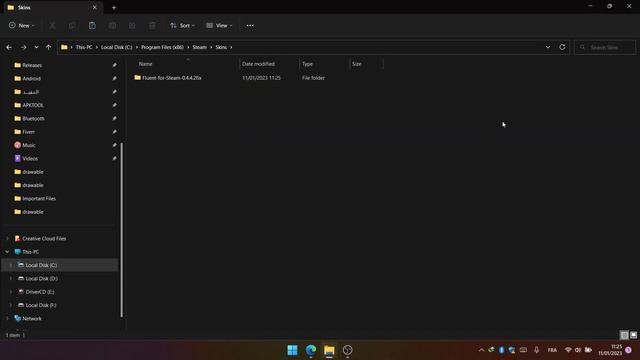Click the Steam breadcrumb segment
This screenshot has width=640, height=360.
tap(199, 47)
